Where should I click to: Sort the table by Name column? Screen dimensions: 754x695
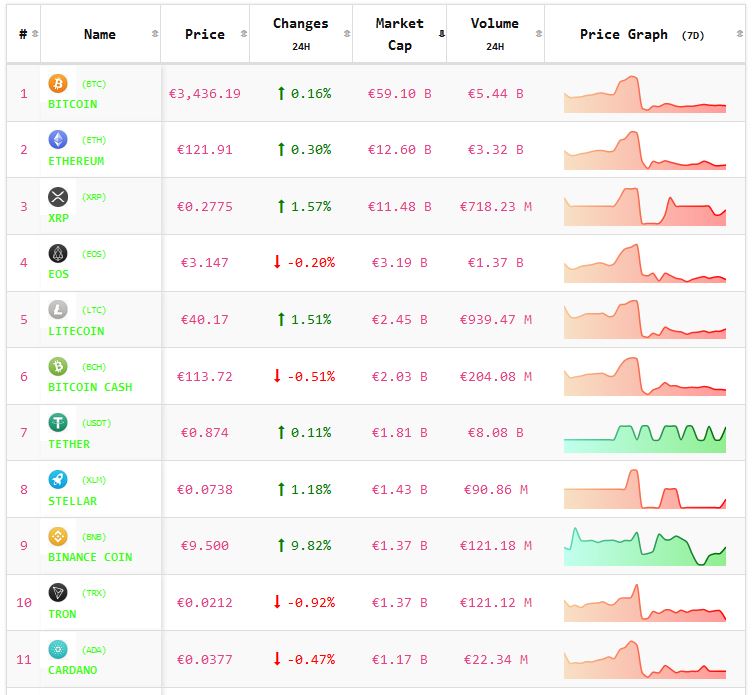click(x=100, y=34)
